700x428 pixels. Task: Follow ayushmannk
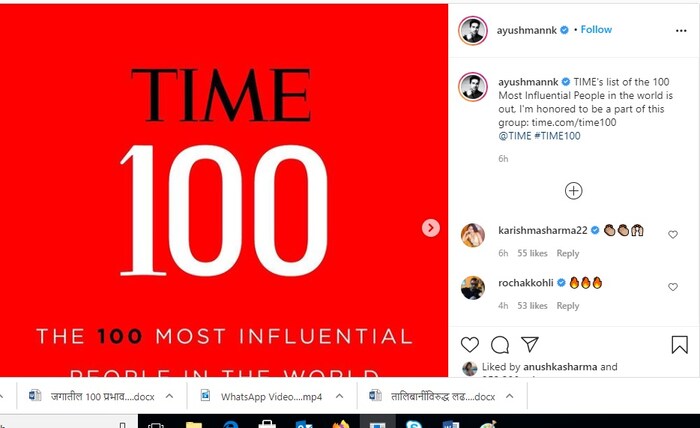pyautogui.click(x=596, y=30)
